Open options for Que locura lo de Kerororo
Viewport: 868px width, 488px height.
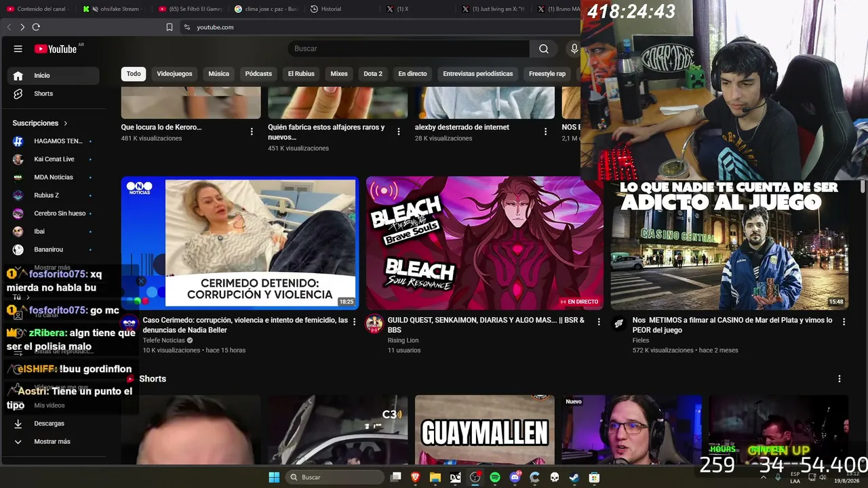point(252,131)
